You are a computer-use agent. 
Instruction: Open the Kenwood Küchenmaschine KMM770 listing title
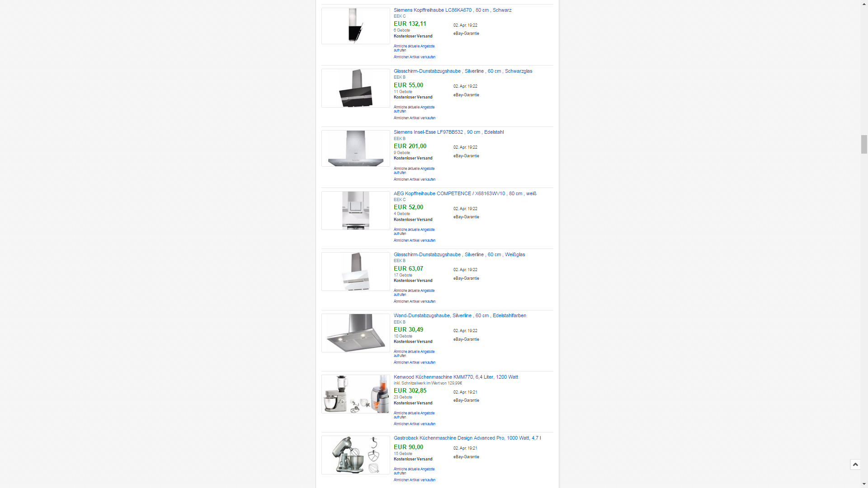click(x=456, y=377)
